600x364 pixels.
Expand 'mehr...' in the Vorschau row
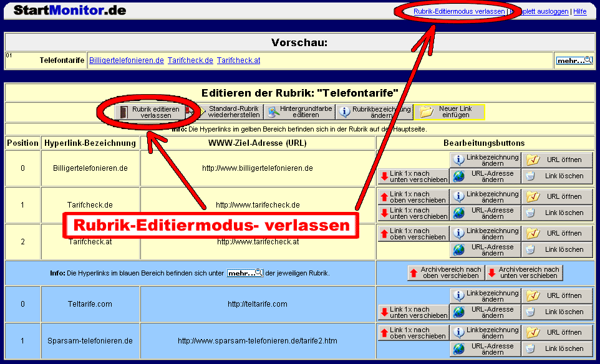(574, 60)
